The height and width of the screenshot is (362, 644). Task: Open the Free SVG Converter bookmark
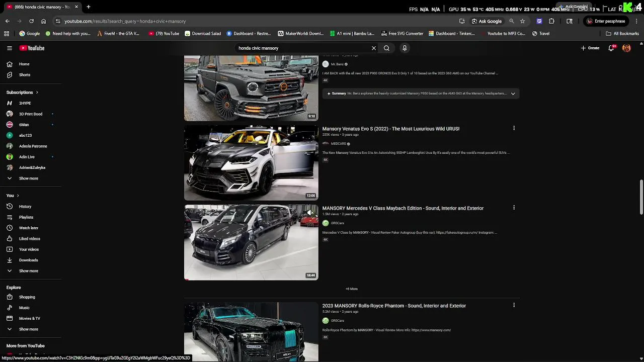tap(401, 33)
